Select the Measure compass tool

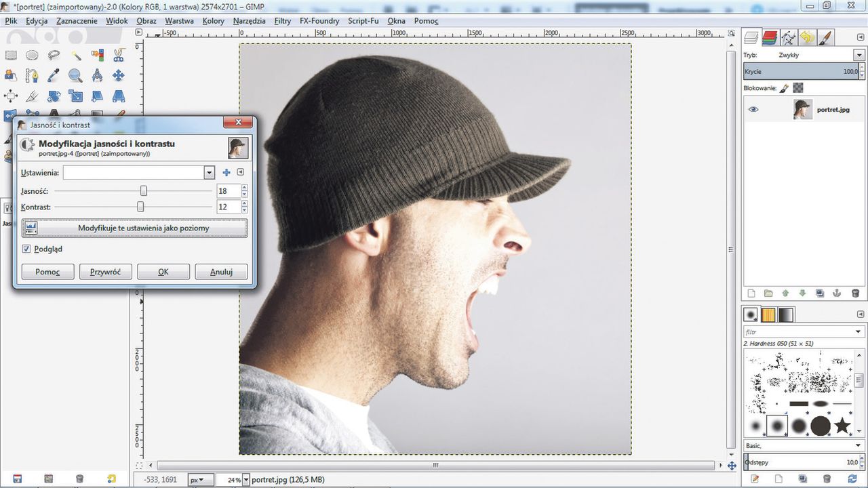pyautogui.click(x=97, y=76)
